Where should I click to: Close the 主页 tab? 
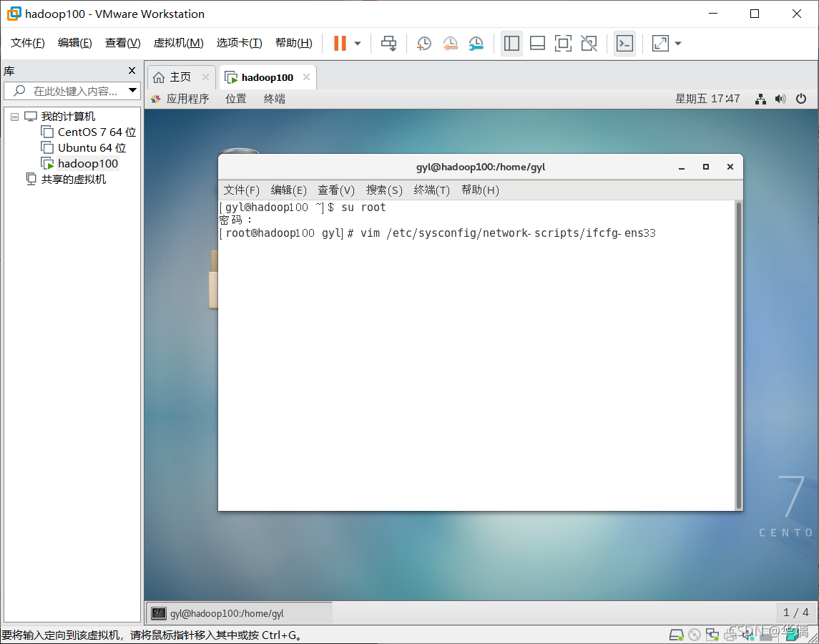[x=205, y=77]
